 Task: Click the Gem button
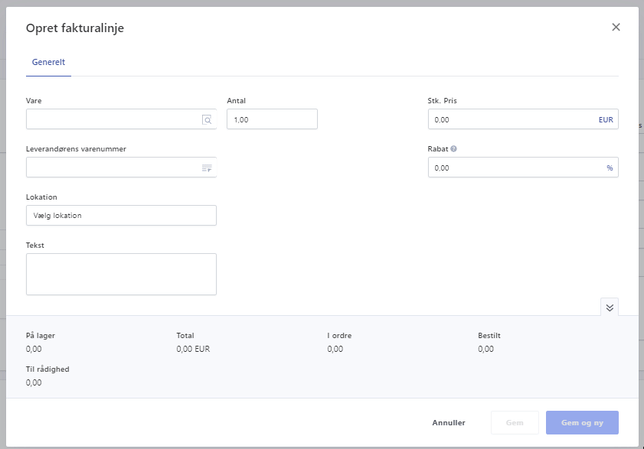[x=514, y=422]
